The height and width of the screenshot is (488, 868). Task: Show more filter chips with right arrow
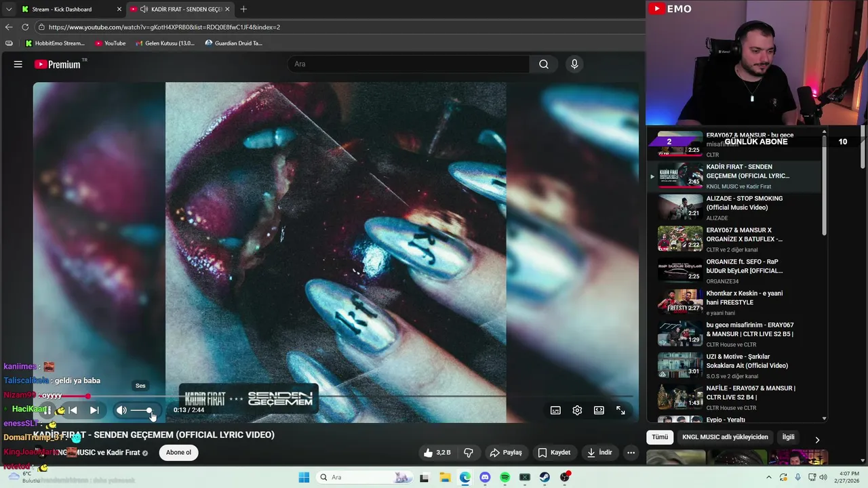pos(817,440)
